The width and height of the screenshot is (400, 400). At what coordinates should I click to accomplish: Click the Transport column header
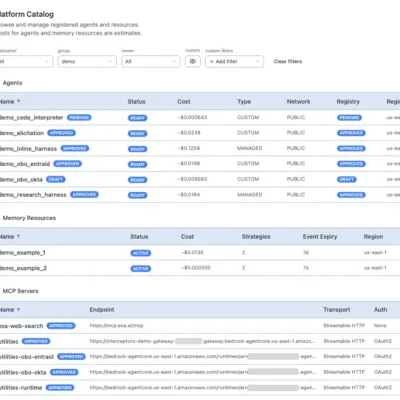point(336,310)
